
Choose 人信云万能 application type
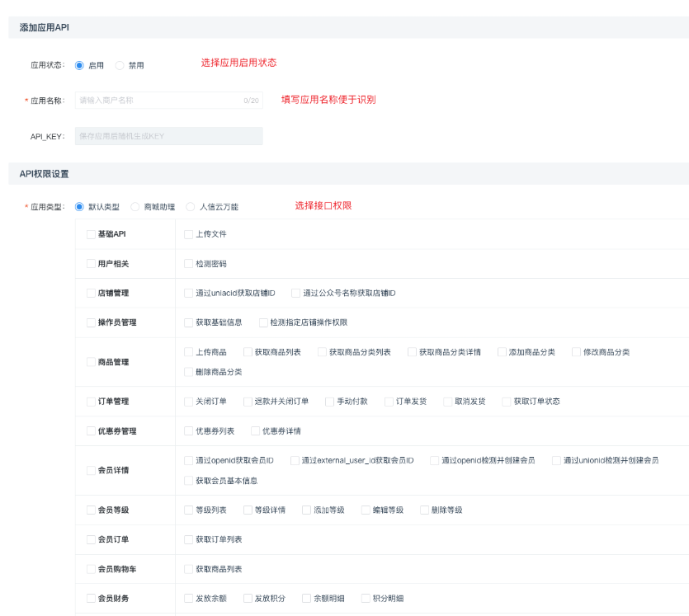click(x=191, y=207)
